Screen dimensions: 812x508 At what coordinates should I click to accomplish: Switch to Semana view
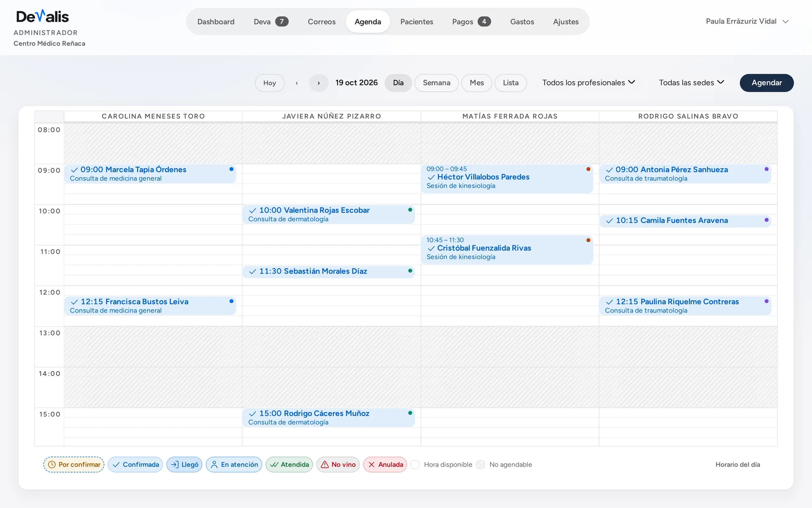436,83
